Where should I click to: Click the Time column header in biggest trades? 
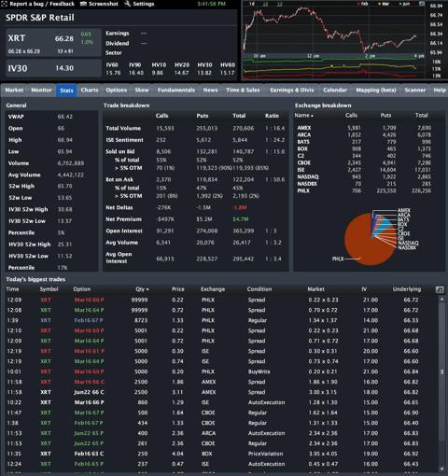pos(12,289)
